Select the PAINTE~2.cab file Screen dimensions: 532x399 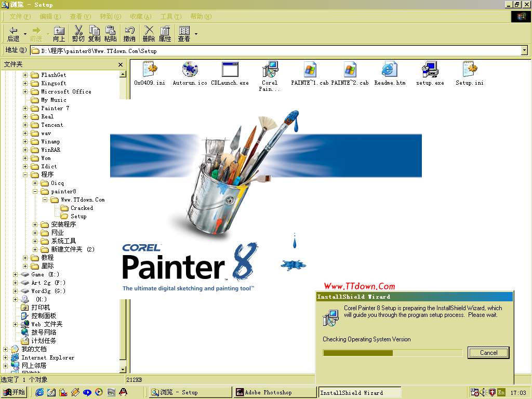point(350,73)
